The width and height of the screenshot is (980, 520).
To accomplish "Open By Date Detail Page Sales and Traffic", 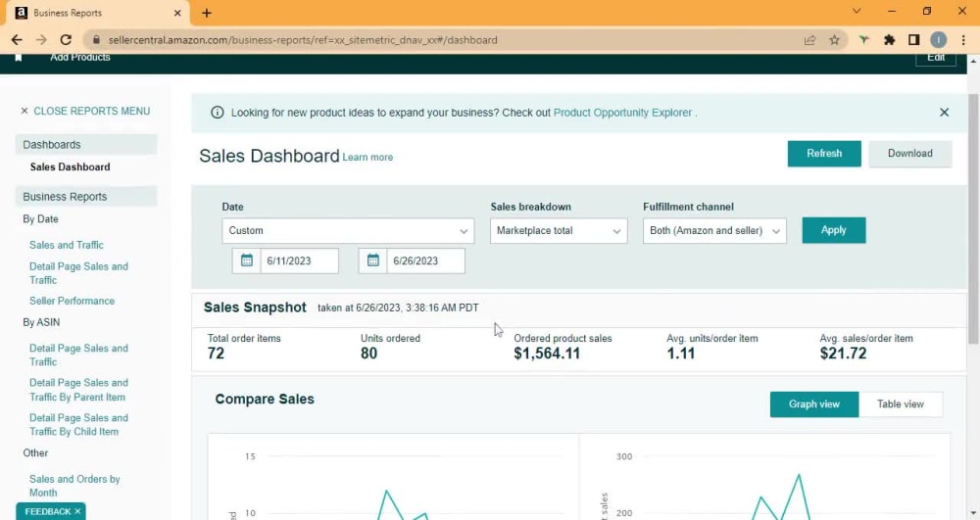I will (78, 273).
